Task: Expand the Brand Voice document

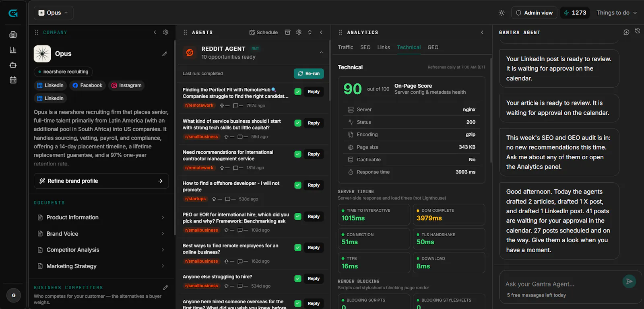Action: click(x=101, y=234)
